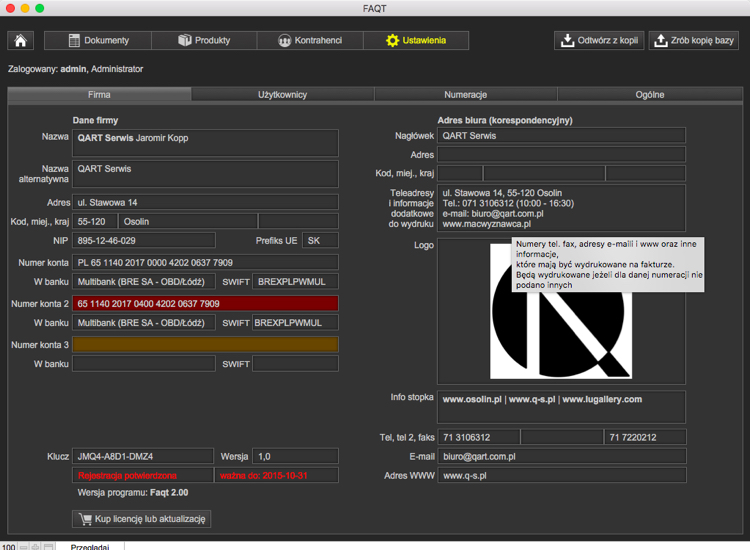Close the FAQT window with red button

click(10, 8)
